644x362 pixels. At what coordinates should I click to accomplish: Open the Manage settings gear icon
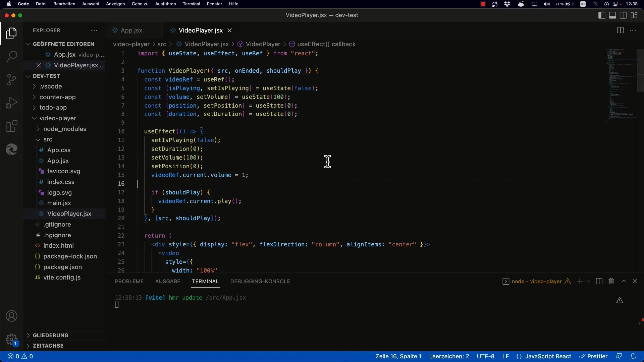coord(11,339)
